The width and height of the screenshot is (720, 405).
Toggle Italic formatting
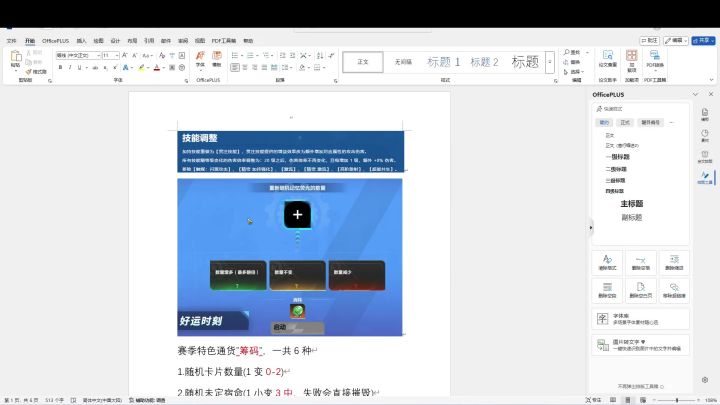(70, 68)
